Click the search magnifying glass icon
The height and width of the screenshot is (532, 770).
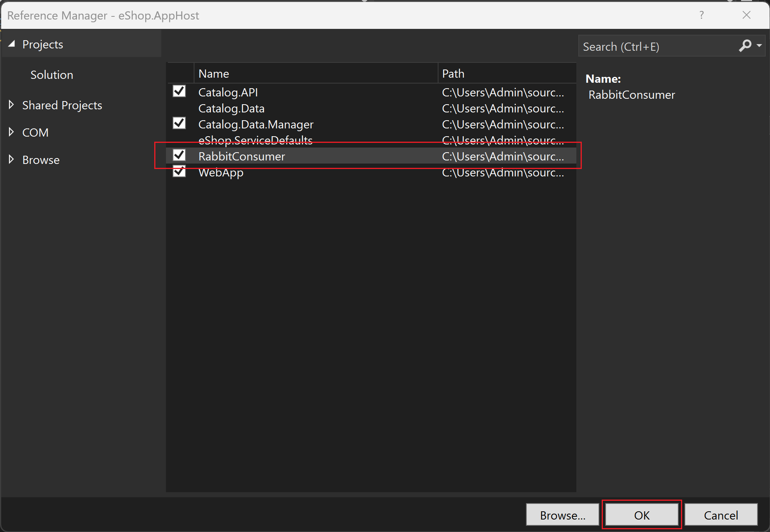(745, 45)
